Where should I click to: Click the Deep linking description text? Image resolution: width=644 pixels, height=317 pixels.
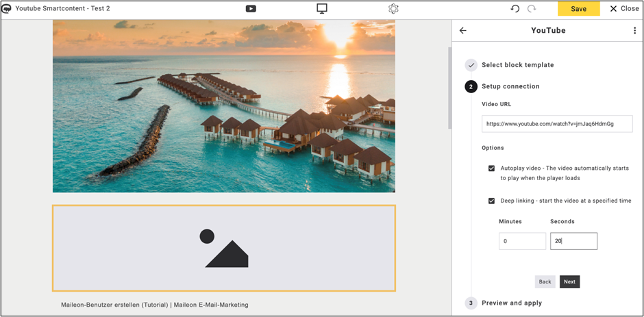point(566,201)
